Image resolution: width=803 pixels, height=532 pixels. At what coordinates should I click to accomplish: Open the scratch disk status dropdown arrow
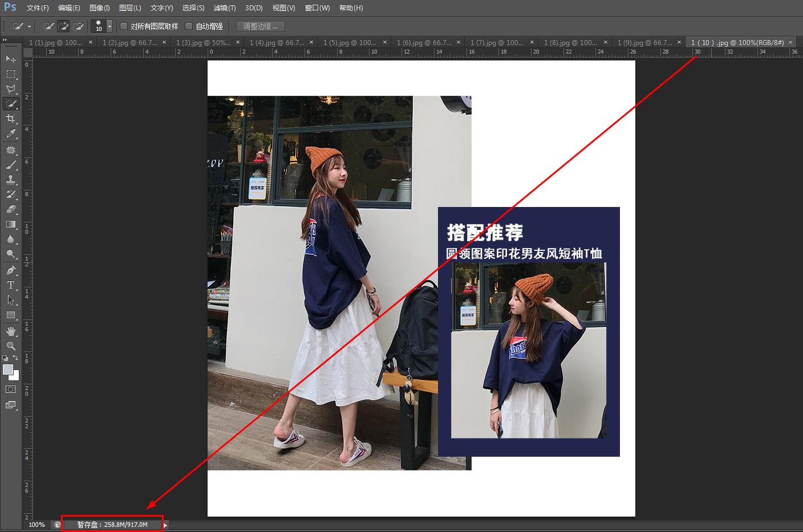[x=165, y=524]
